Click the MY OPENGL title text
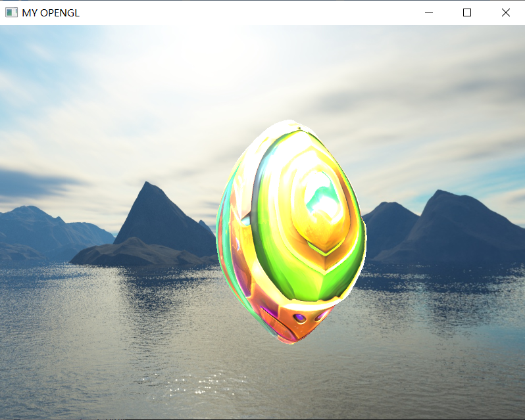Viewport: 525px width, 420px height. (x=51, y=13)
